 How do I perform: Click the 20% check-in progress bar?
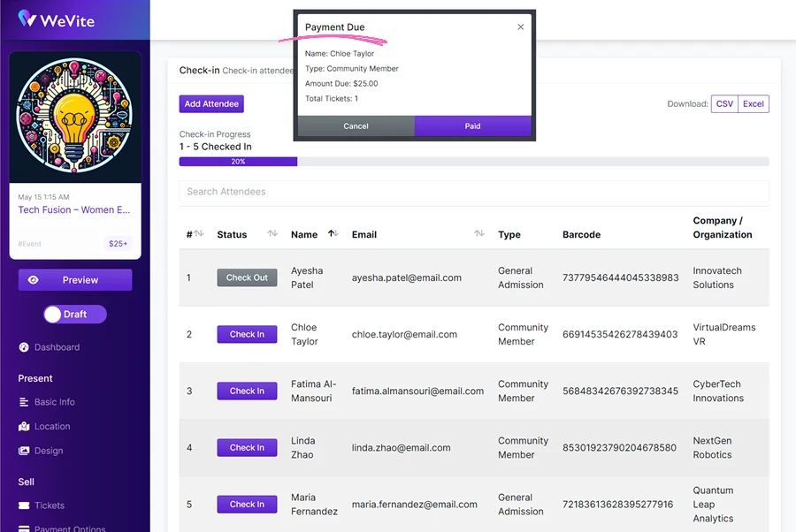point(238,162)
